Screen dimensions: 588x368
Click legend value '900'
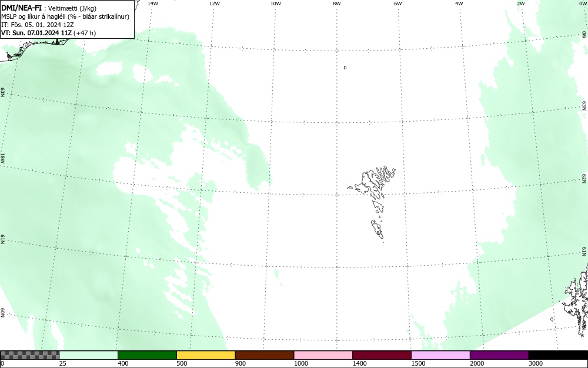click(x=240, y=363)
